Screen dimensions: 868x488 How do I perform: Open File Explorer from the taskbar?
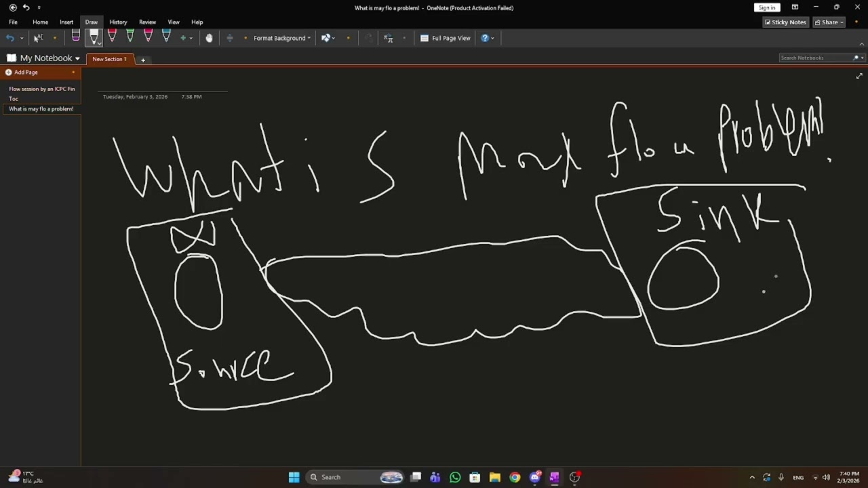tap(494, 477)
